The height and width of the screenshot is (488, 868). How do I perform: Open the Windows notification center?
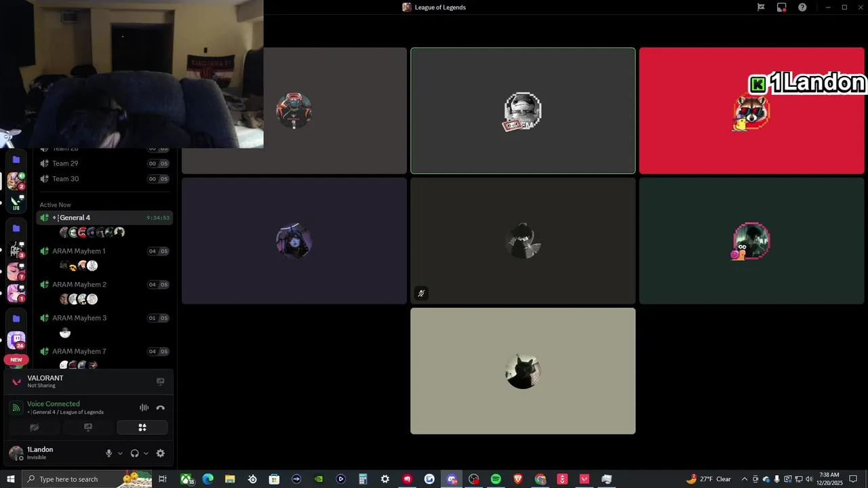coord(853,479)
